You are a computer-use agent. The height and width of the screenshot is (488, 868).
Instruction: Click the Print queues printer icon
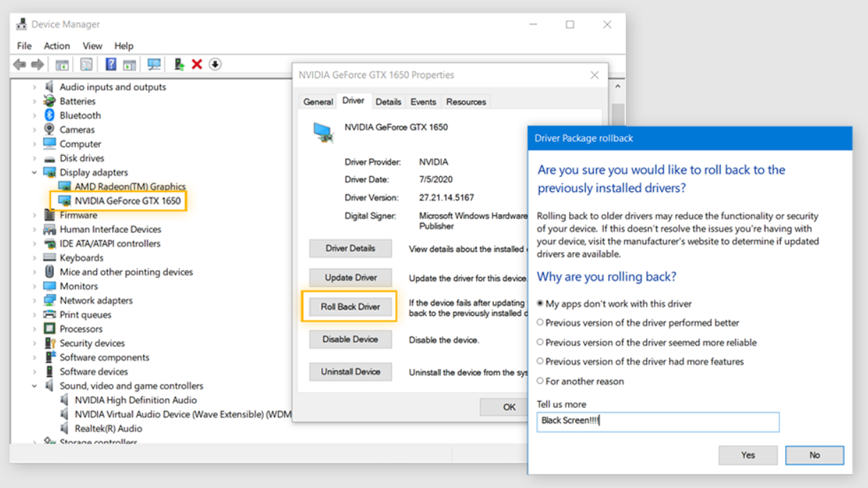[x=50, y=314]
